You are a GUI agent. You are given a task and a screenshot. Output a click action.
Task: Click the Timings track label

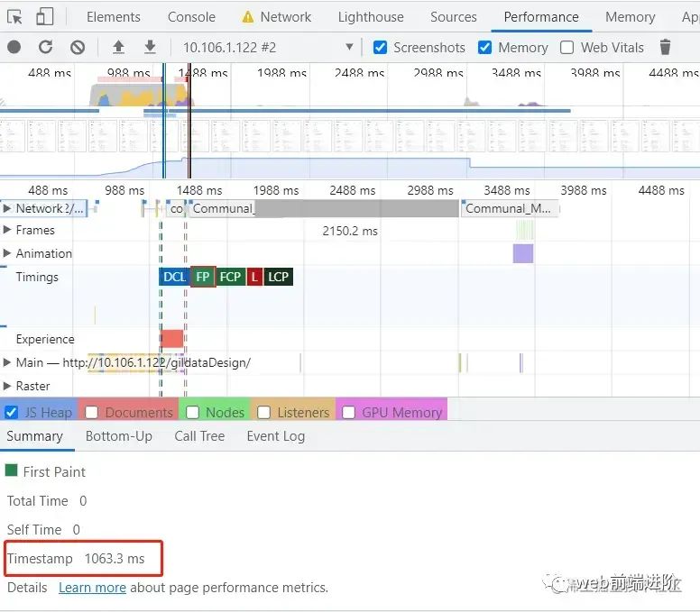point(37,277)
